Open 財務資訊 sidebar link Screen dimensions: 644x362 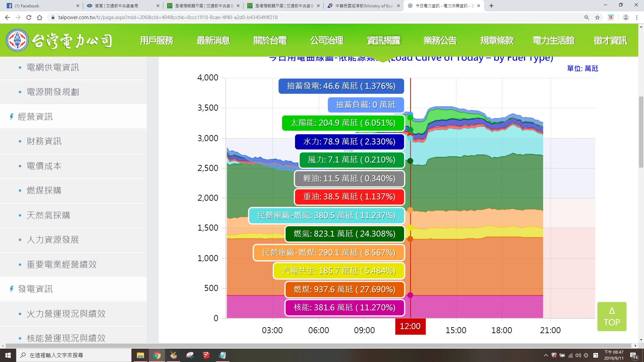coord(44,141)
